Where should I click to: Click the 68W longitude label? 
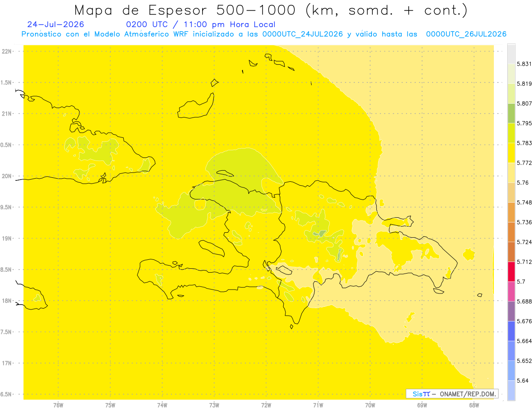click(474, 405)
